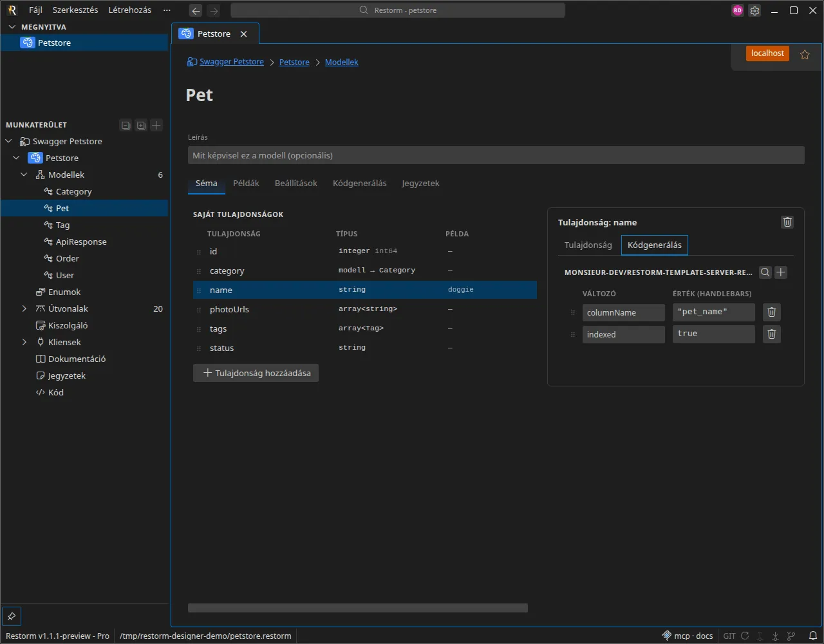Open the Fájl menu

coord(35,10)
